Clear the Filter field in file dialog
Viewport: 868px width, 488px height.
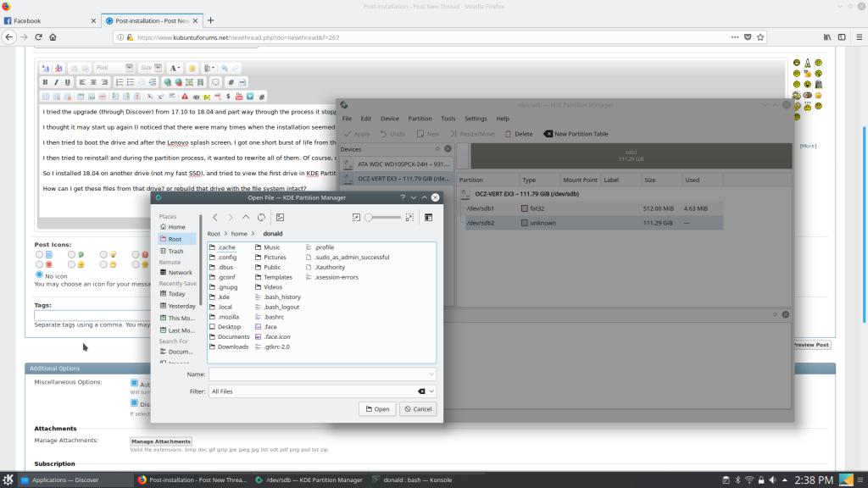(x=421, y=391)
